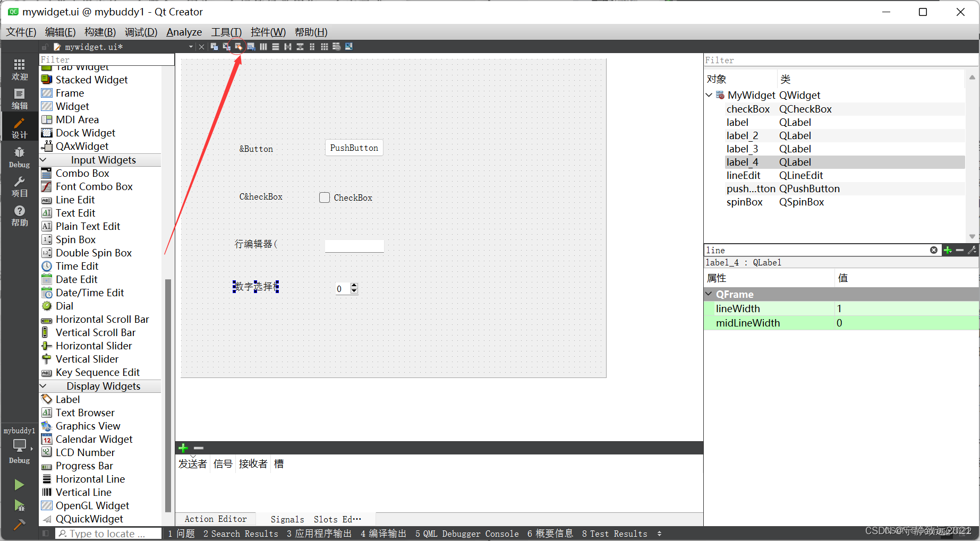Screen dimensions: 980x541
Task: Open Help (帮助) mode in sidebar
Action: coord(20,216)
